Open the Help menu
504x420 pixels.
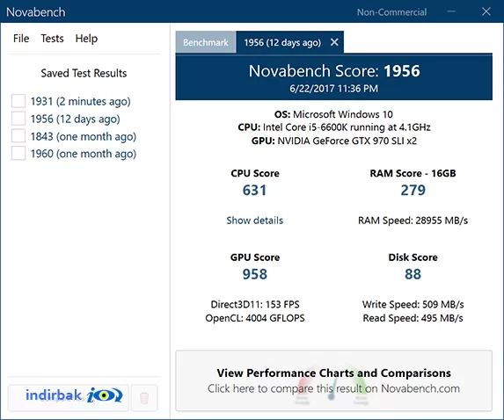coord(86,39)
